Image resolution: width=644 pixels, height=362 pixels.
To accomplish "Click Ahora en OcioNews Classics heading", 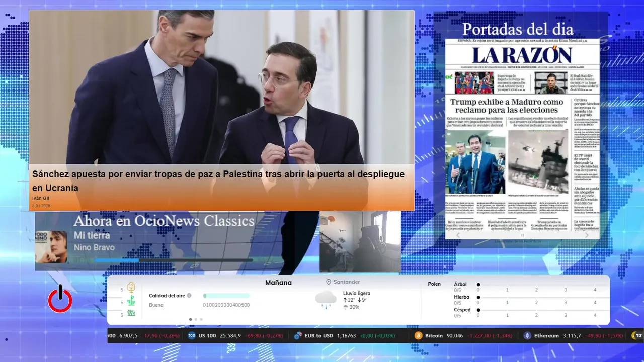I will 164,221.
